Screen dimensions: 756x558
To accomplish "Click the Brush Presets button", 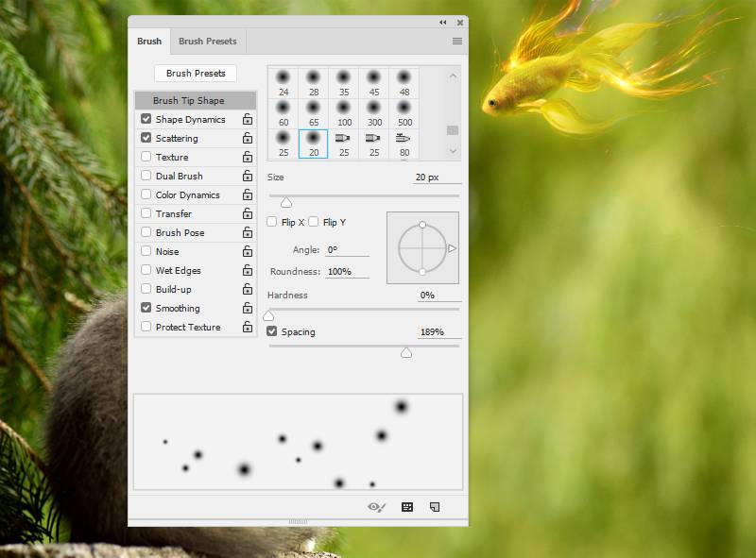I will (196, 74).
